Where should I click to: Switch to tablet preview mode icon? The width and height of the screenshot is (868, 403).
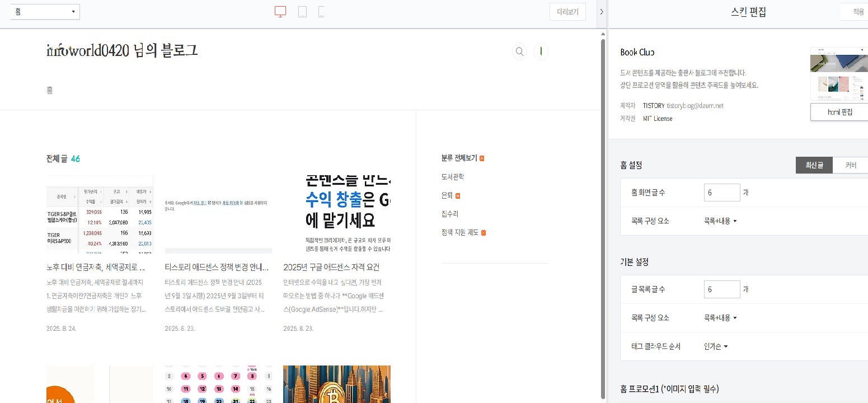302,12
